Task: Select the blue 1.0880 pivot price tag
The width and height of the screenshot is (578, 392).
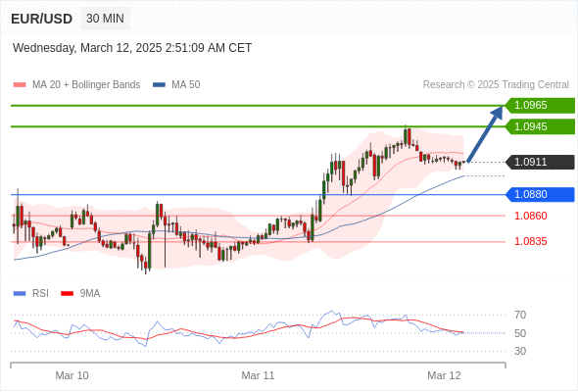Action: [540, 194]
